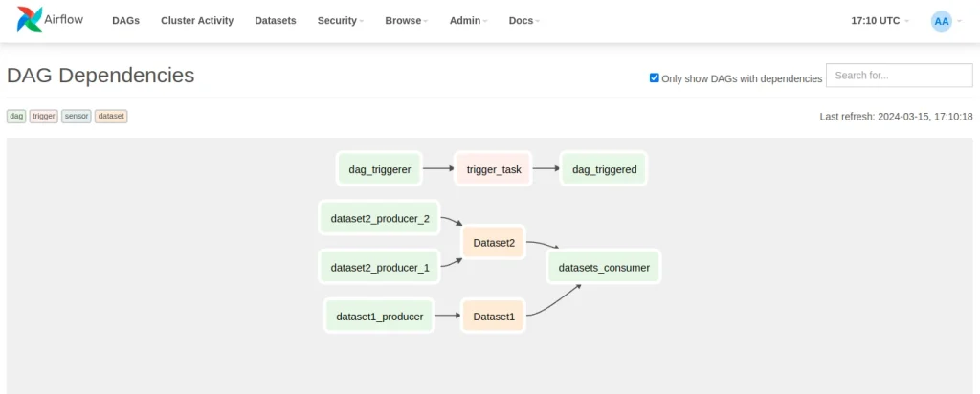Click the DAG Dependencies heading

pyautogui.click(x=100, y=75)
